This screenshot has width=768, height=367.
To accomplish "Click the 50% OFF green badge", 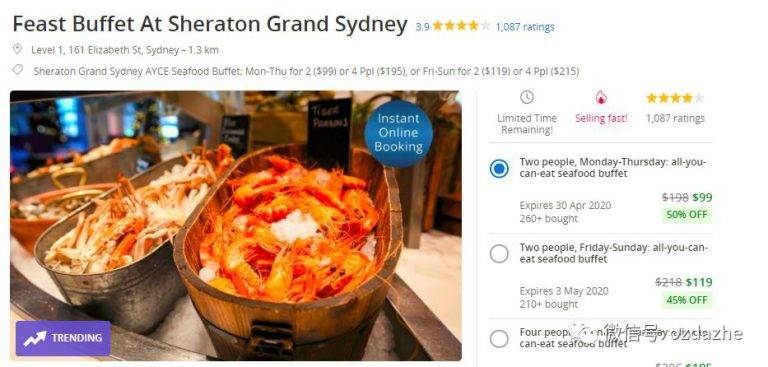I will point(687,215).
